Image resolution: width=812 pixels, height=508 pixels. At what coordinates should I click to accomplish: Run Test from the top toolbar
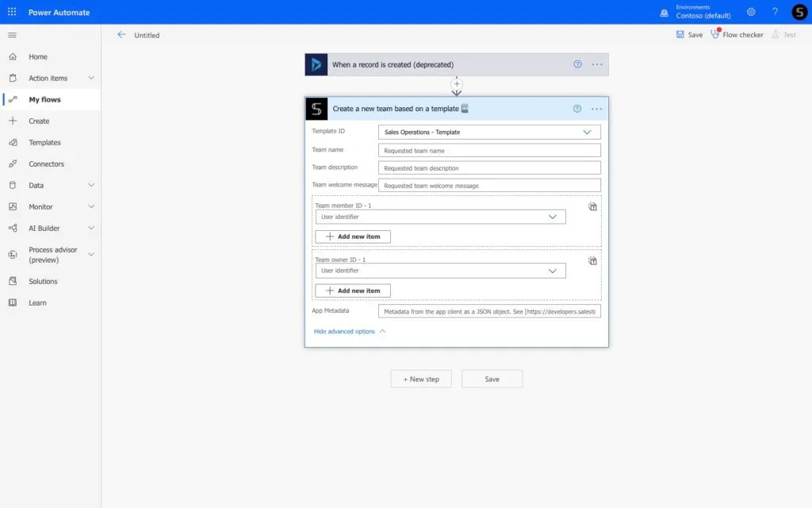783,35
